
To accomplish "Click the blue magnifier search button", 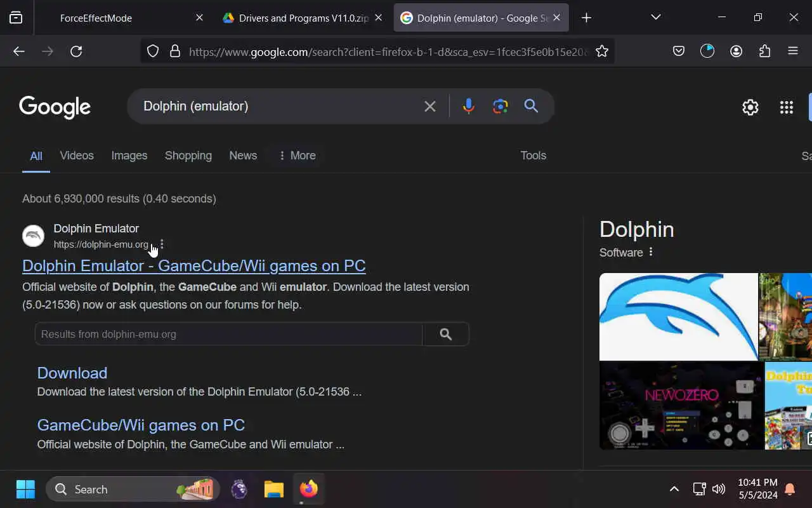I will [x=531, y=106].
